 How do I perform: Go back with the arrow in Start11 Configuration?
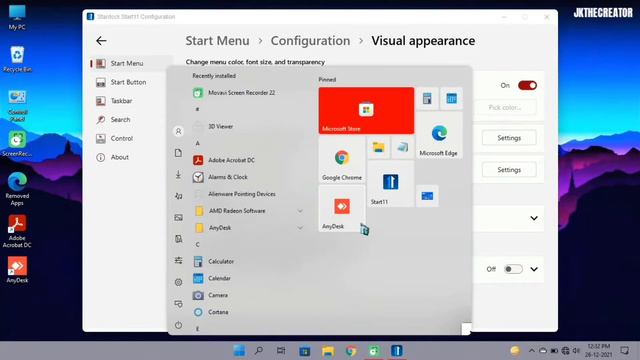tap(101, 40)
